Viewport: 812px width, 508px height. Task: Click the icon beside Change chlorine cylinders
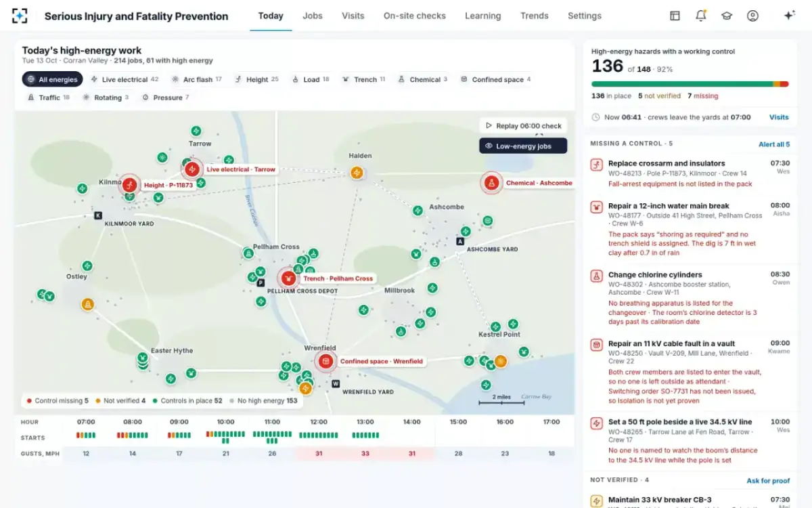(596, 276)
